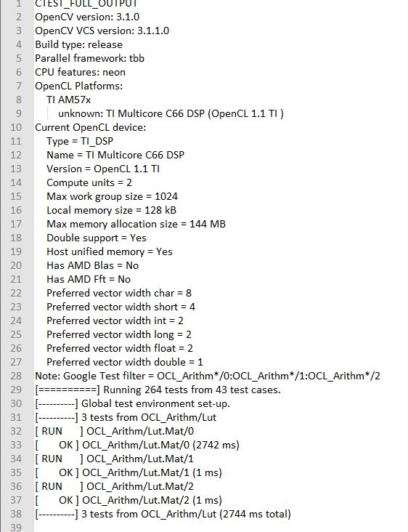408x532 pixels.
Task: Click the "unknown: TI Multicore C66 DSP" line
Action: (171, 113)
